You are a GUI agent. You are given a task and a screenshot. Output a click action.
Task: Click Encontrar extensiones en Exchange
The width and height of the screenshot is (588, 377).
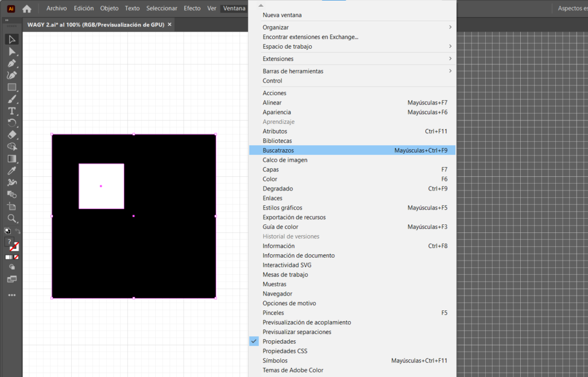[310, 37]
